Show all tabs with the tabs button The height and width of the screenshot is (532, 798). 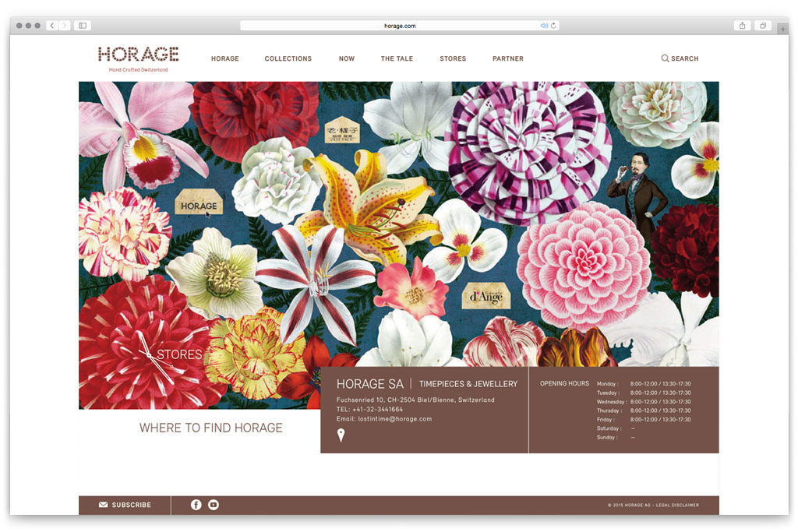click(x=762, y=26)
